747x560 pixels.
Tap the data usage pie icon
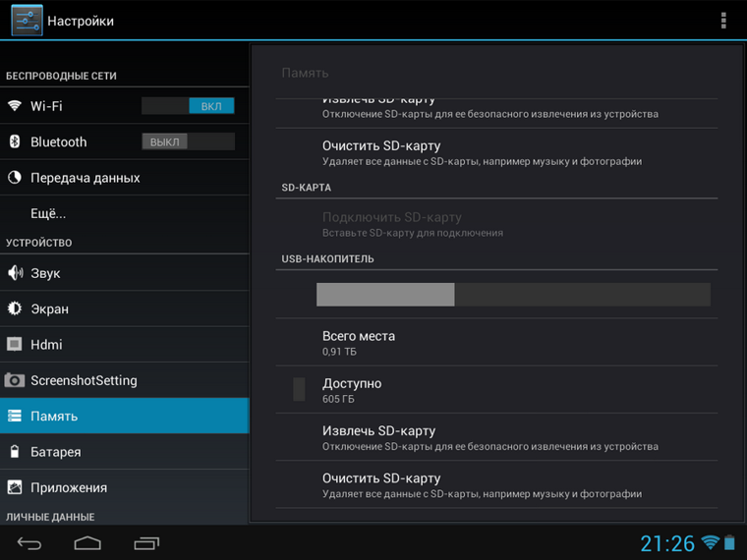15,178
